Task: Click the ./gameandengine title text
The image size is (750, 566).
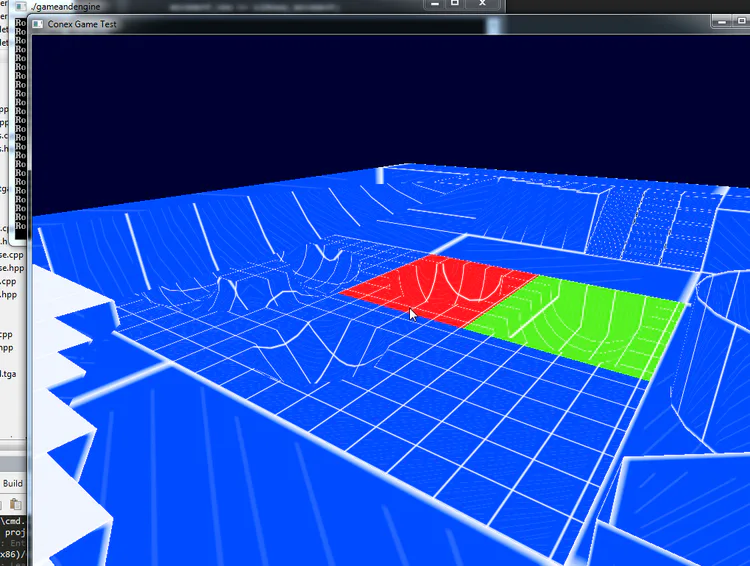Action: (66, 7)
